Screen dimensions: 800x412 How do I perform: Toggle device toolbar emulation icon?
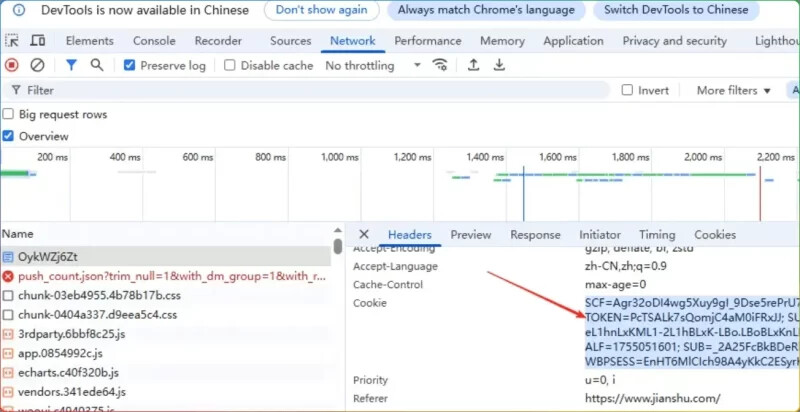pos(37,41)
